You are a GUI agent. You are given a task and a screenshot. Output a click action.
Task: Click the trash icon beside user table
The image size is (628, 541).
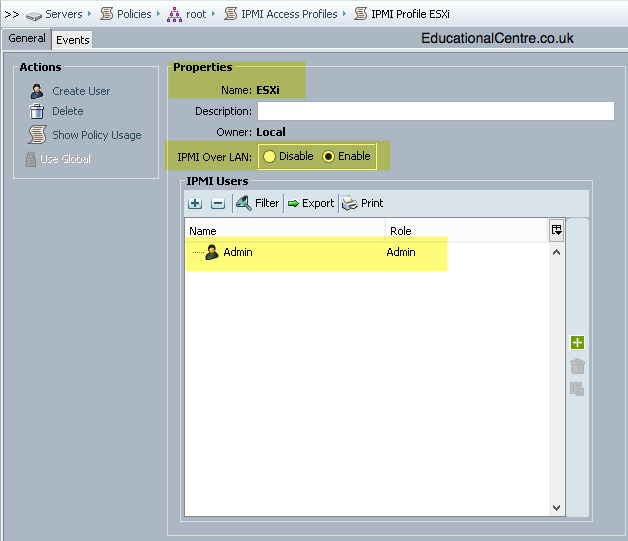tap(577, 366)
